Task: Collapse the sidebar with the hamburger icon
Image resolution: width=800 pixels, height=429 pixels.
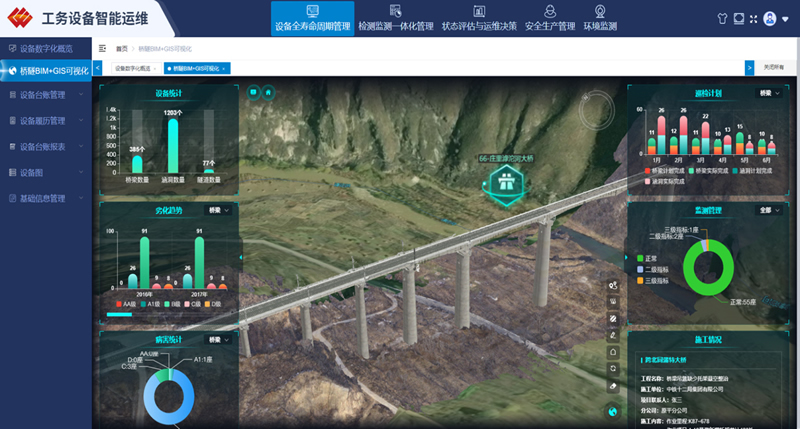Action: (102, 48)
